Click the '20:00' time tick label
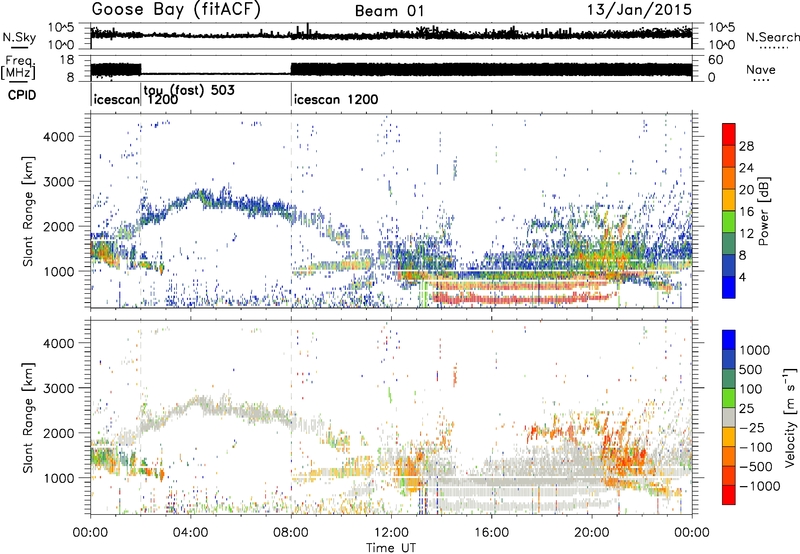Screen dimensions: 800x554 (591, 533)
